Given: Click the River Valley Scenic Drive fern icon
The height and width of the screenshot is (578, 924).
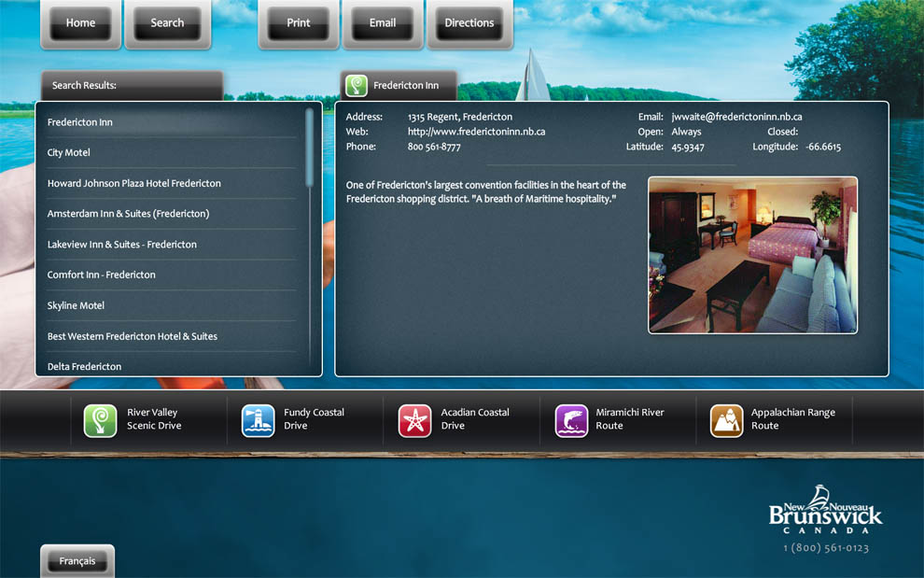Looking at the screenshot, I should tap(100, 420).
